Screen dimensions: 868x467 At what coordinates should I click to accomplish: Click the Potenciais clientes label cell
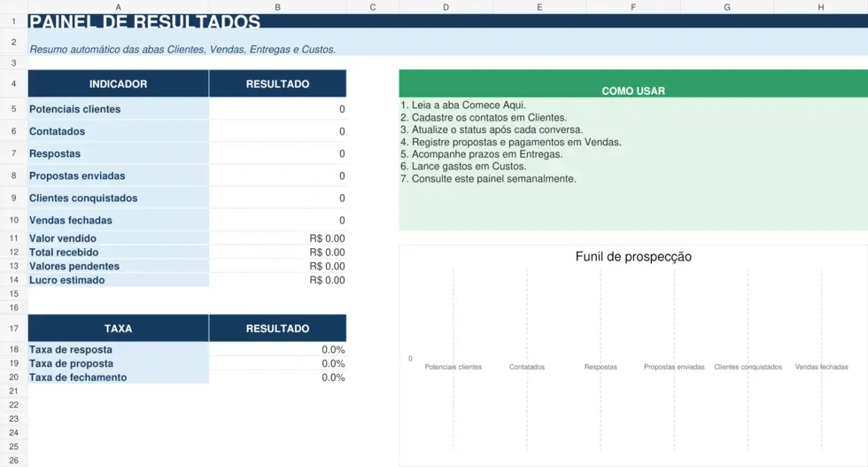click(119, 109)
